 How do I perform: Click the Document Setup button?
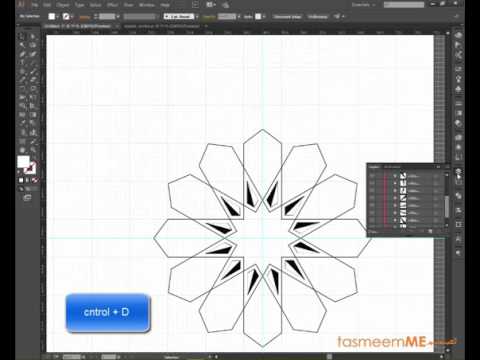287,16
